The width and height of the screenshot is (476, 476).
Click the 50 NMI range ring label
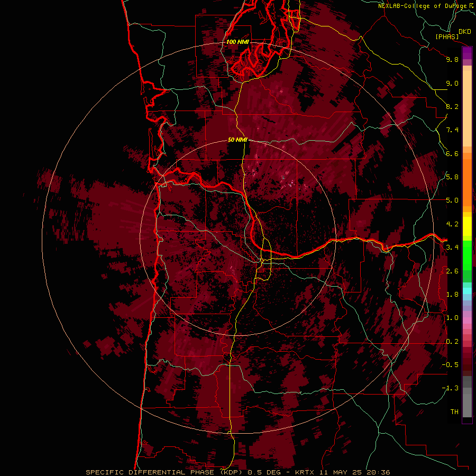(x=237, y=140)
